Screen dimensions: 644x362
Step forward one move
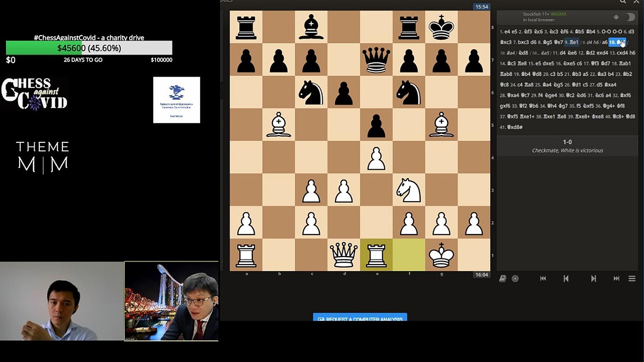point(593,279)
